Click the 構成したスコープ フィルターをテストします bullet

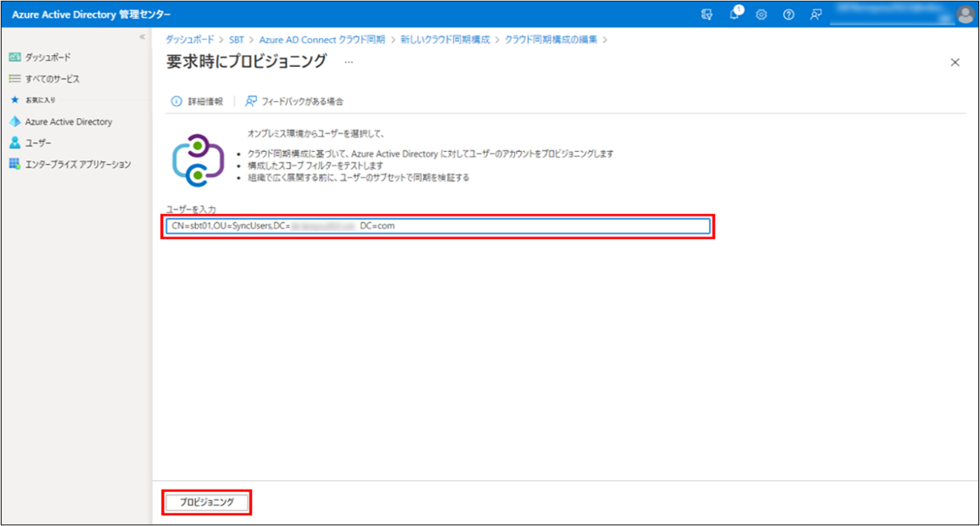click(315, 166)
